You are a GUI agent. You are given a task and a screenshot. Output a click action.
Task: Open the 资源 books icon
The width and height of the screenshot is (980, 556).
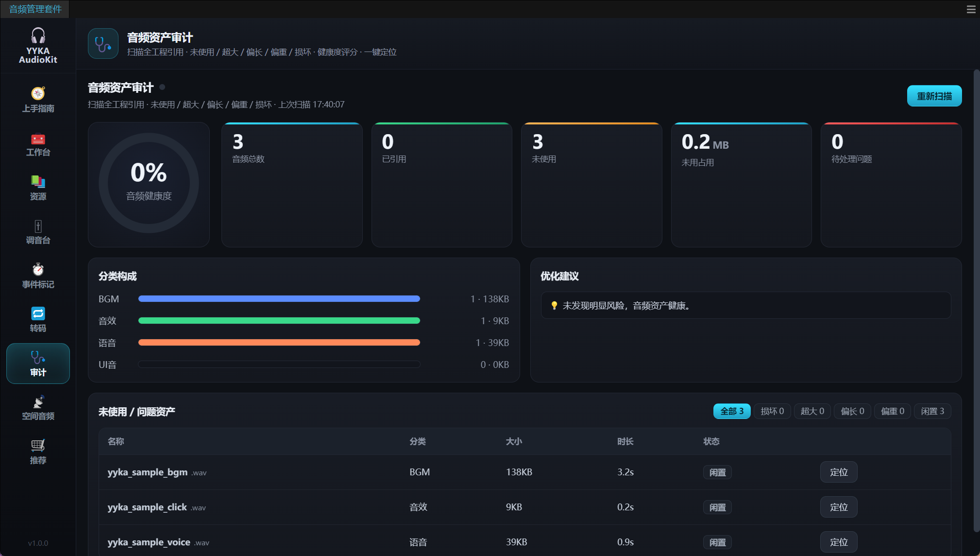click(38, 182)
